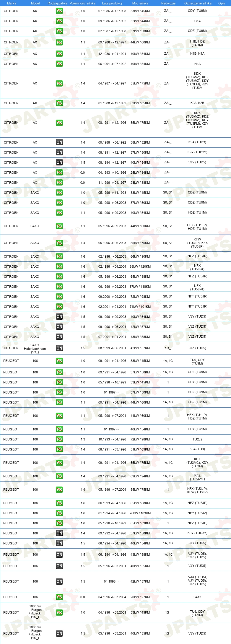Image resolution: width=231 pixels, height=644 pixels.
Task: Click the petrol icon in the Peugeot 106 TU2J2 row
Action: pos(59,439)
